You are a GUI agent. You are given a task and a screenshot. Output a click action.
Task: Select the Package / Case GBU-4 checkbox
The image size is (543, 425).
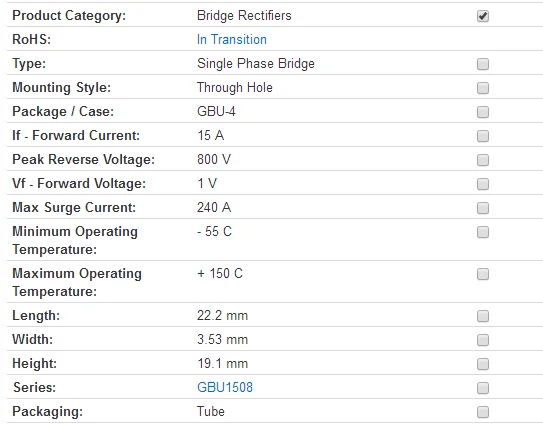[483, 112]
